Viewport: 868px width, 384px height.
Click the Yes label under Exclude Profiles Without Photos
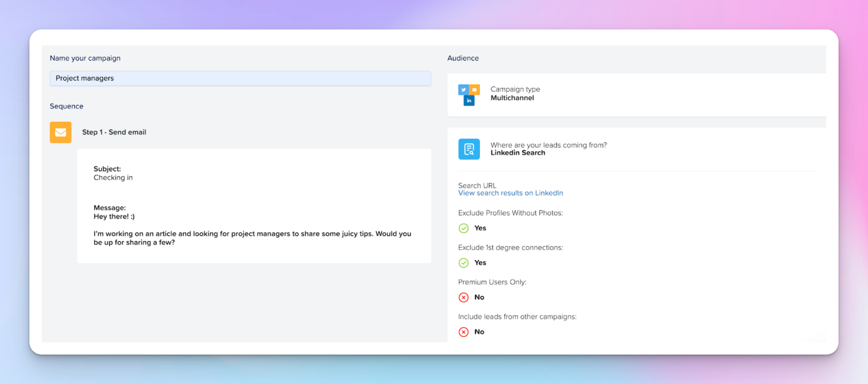[x=480, y=228]
